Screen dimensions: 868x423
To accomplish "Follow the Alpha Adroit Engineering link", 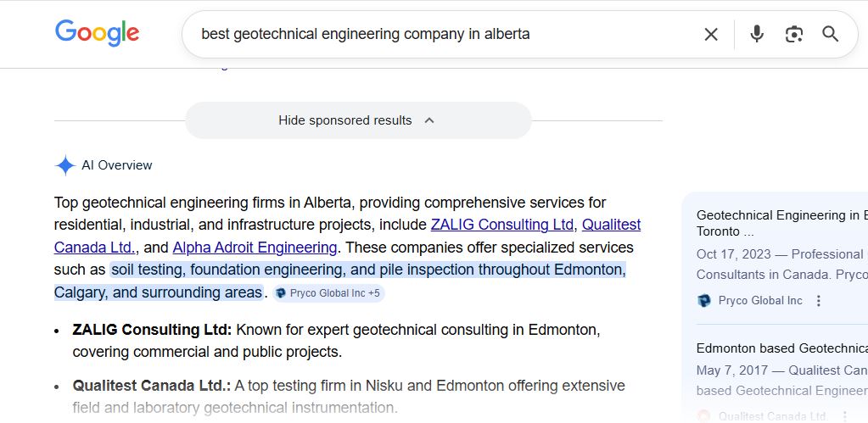I will tap(255, 248).
